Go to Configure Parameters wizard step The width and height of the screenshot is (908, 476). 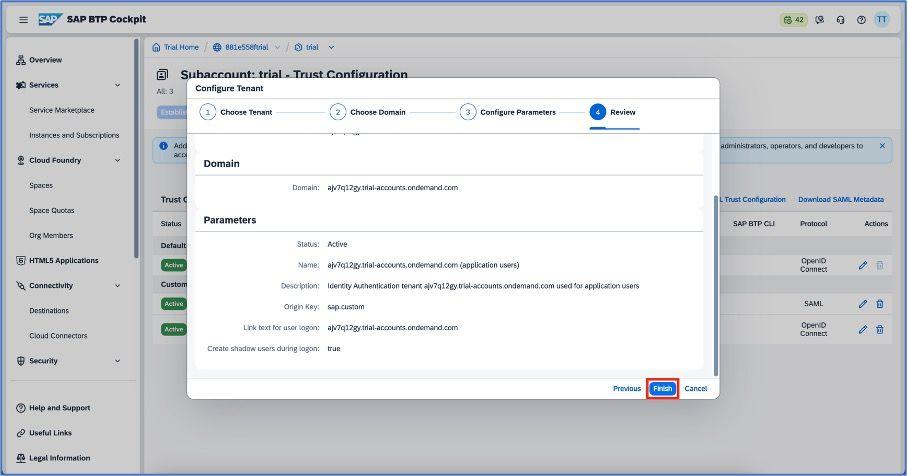point(508,112)
